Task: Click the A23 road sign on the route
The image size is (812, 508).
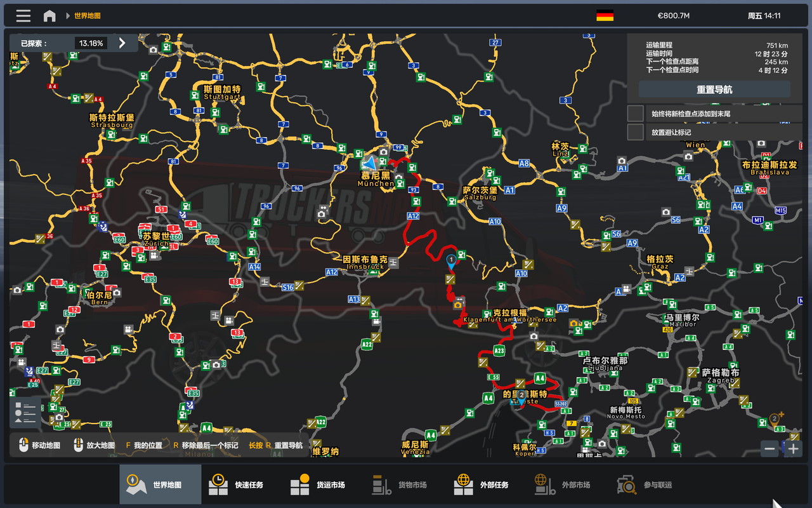Action: coord(499,351)
